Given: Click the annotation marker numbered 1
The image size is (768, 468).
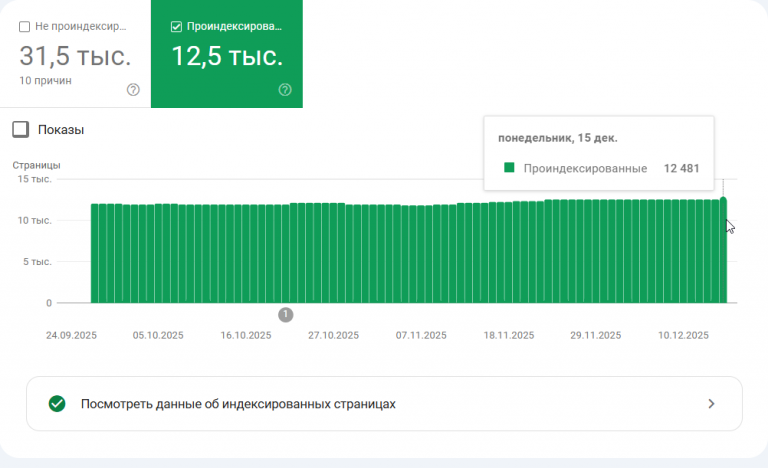Looking at the screenshot, I should 286,315.
